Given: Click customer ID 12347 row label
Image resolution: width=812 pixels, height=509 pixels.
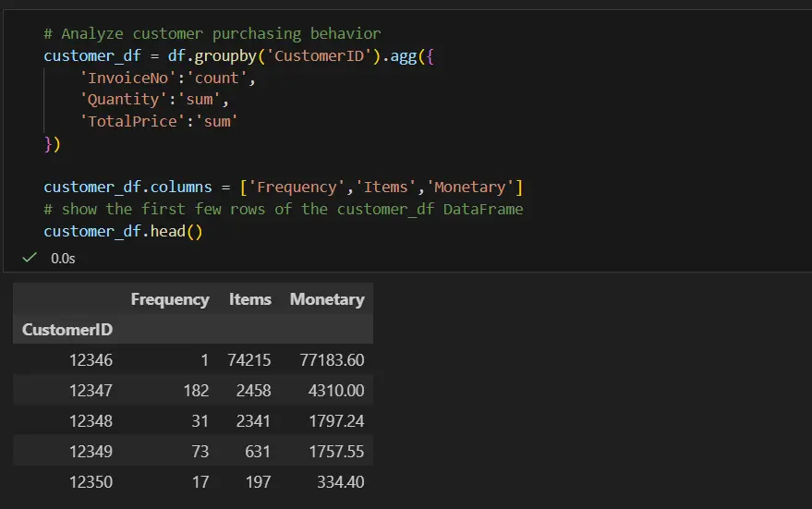Looking at the screenshot, I should (91, 391).
